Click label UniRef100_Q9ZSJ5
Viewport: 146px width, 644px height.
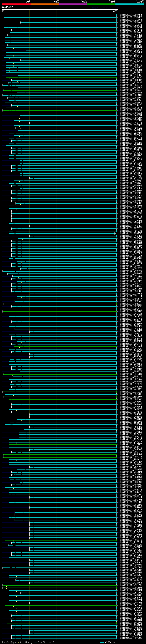pyautogui.click(x=131, y=63)
